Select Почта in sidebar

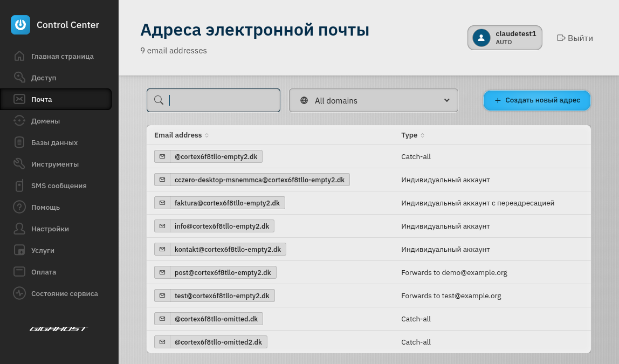56,99
